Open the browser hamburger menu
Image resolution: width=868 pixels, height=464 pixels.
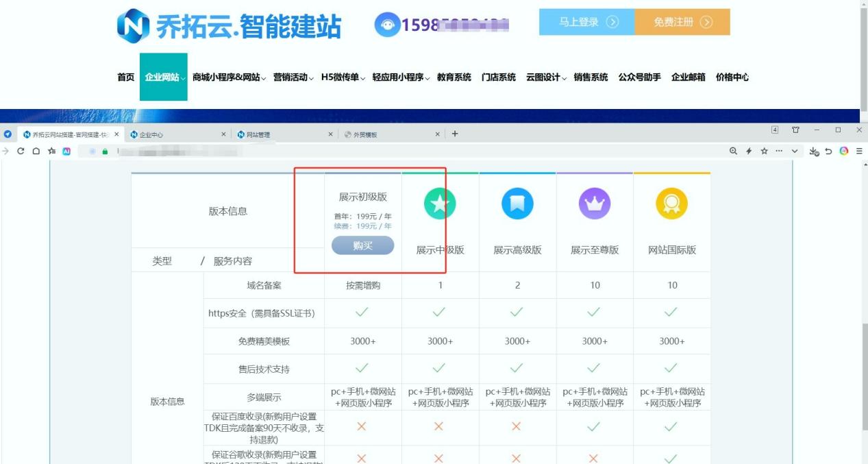tap(859, 151)
